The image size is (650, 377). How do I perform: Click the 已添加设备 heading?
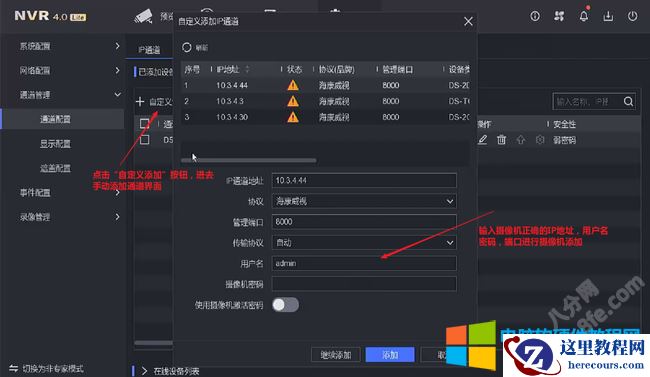pos(156,72)
